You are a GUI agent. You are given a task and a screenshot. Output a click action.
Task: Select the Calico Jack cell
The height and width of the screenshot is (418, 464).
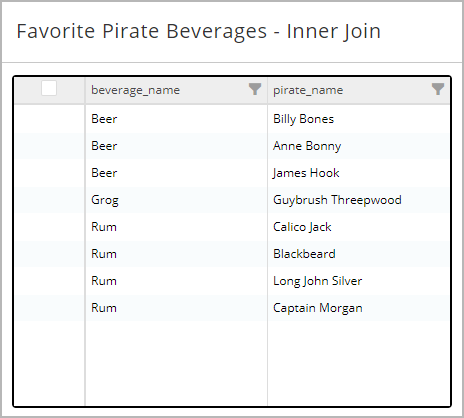[x=358, y=227]
